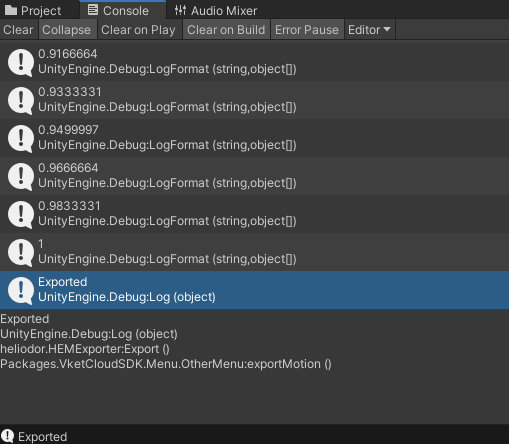Click the Exported status bar message
This screenshot has width=509, height=444.
tap(42, 437)
